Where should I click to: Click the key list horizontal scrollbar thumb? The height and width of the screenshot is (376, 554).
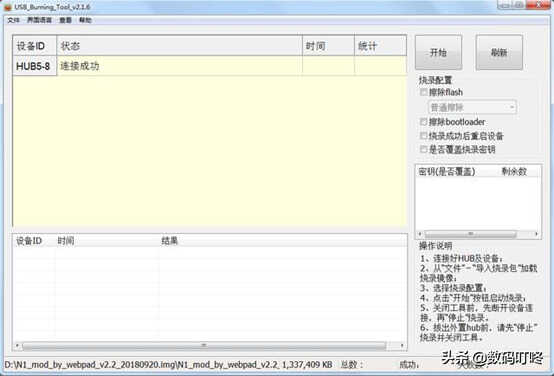pos(470,234)
